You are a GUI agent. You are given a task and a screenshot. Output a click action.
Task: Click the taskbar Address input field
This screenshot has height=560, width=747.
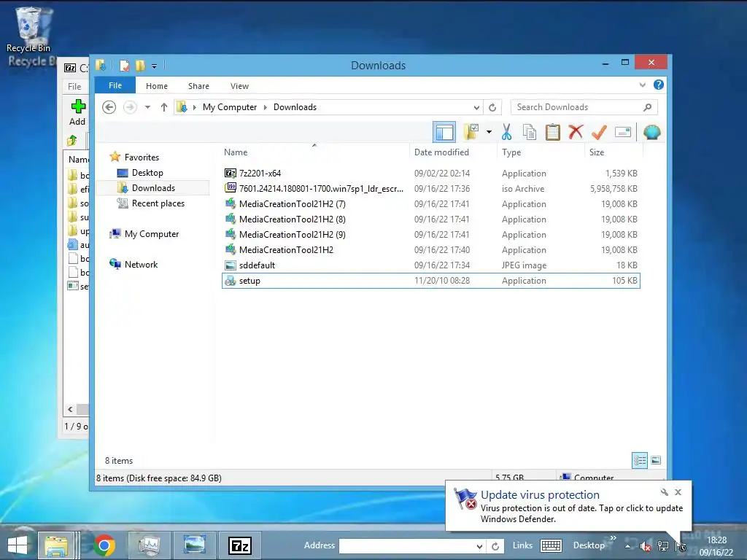[407, 546]
